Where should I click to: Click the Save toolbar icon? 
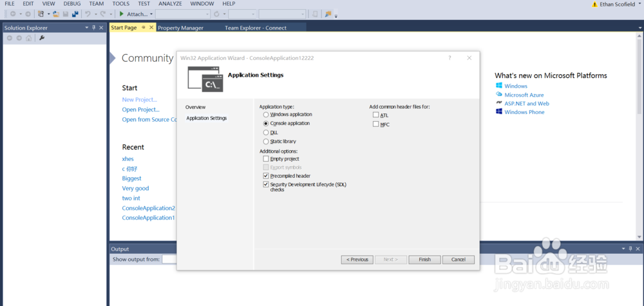click(66, 14)
